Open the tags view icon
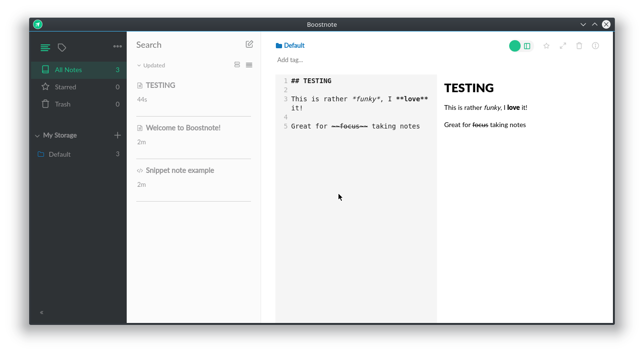644x354 pixels. point(62,48)
